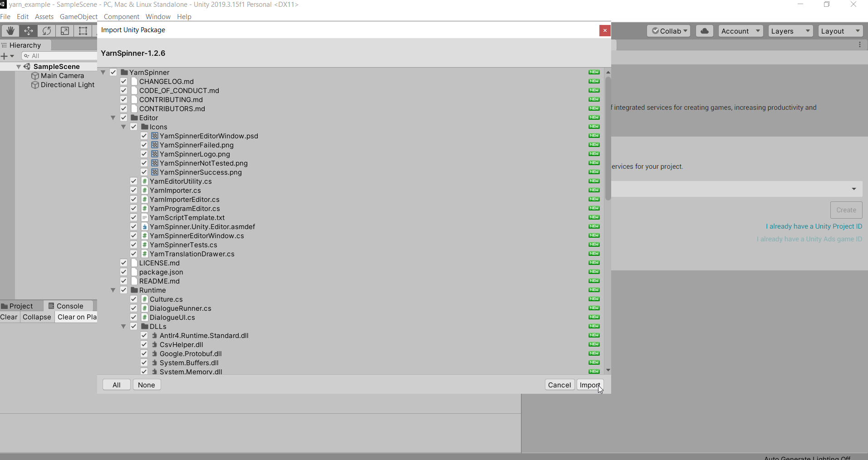868x460 pixels.
Task: Click 'I already have a Unity Project ID'
Action: pyautogui.click(x=814, y=226)
